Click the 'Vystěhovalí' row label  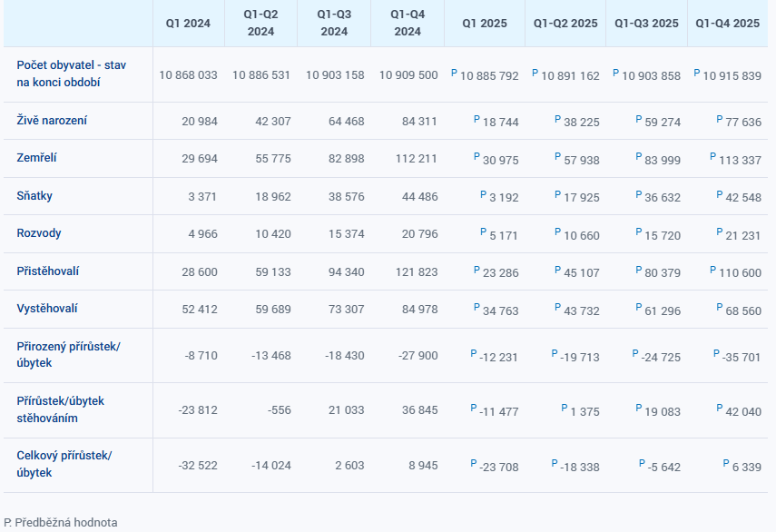[47, 309]
